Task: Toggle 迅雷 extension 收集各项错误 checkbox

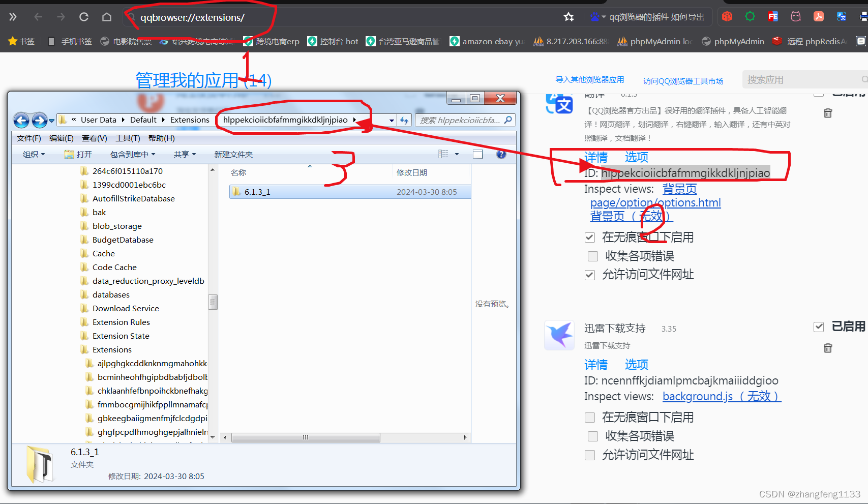Action: 593,436
